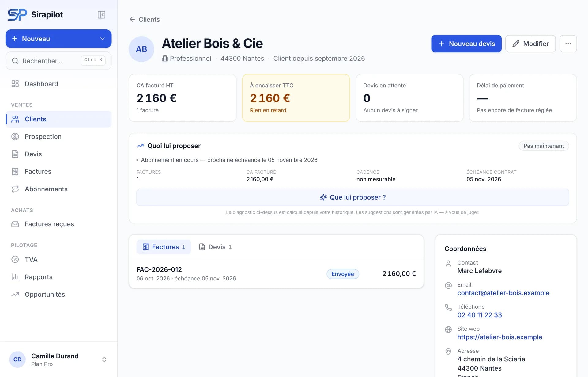Focus the Rechercher search field
588x377 pixels.
(x=58, y=61)
